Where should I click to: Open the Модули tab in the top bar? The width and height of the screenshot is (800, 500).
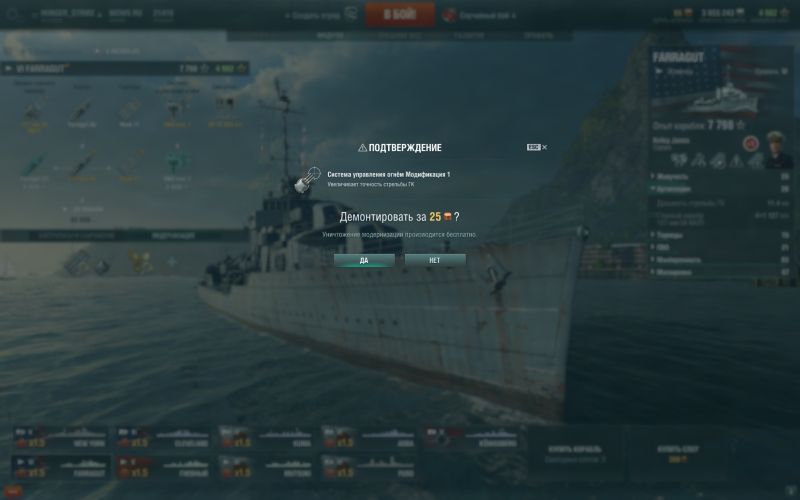pos(330,36)
